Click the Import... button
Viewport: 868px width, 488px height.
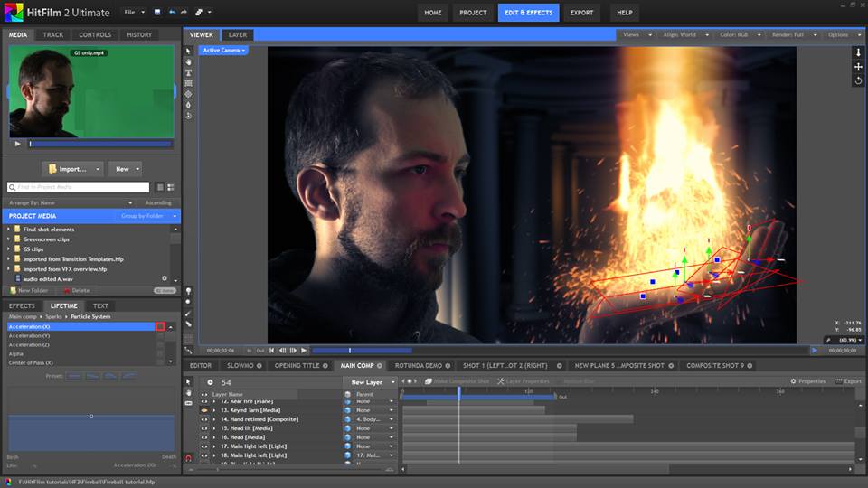point(72,169)
